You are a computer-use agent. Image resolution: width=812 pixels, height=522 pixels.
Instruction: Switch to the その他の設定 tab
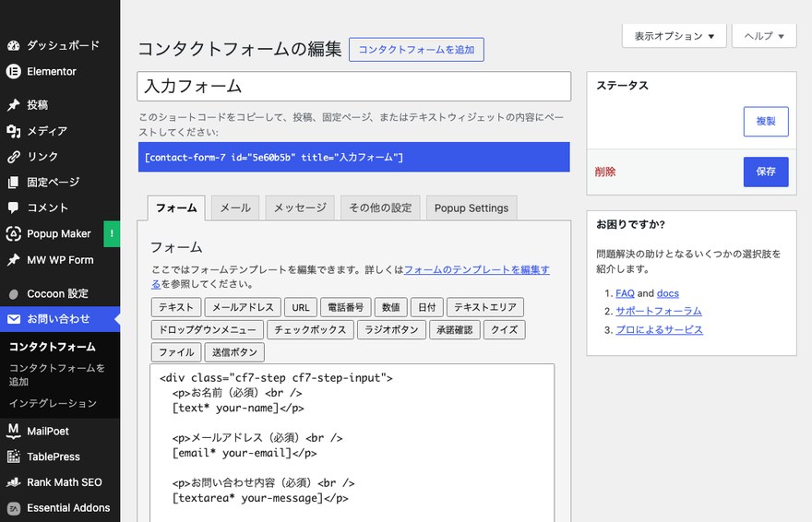[380, 208]
